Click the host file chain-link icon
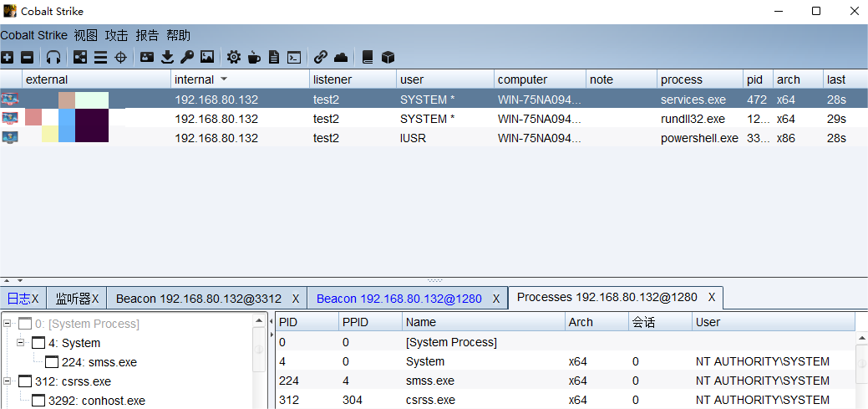This screenshot has height=409, width=868. click(321, 57)
